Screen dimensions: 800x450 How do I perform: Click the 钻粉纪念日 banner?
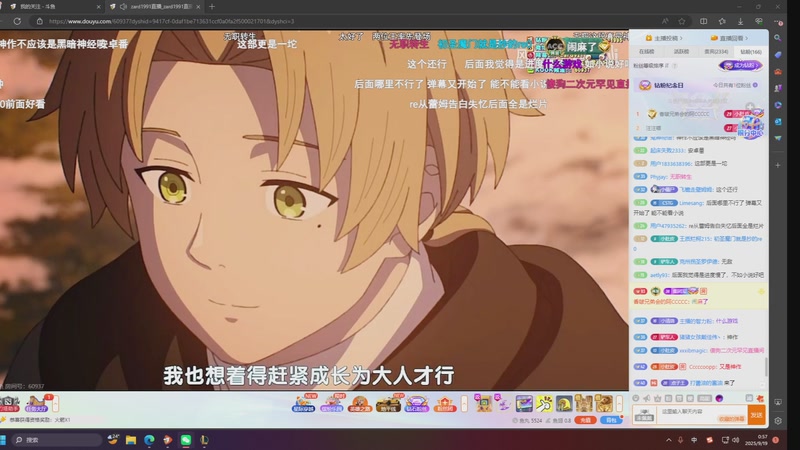tap(698, 85)
